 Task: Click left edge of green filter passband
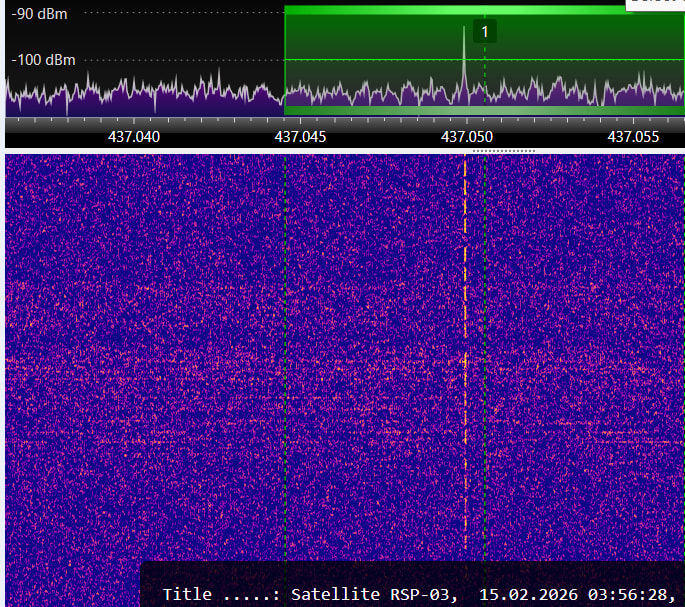tap(285, 60)
